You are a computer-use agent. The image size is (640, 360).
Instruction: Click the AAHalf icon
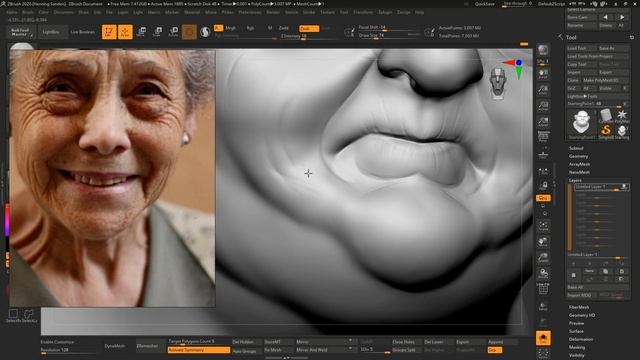click(543, 122)
